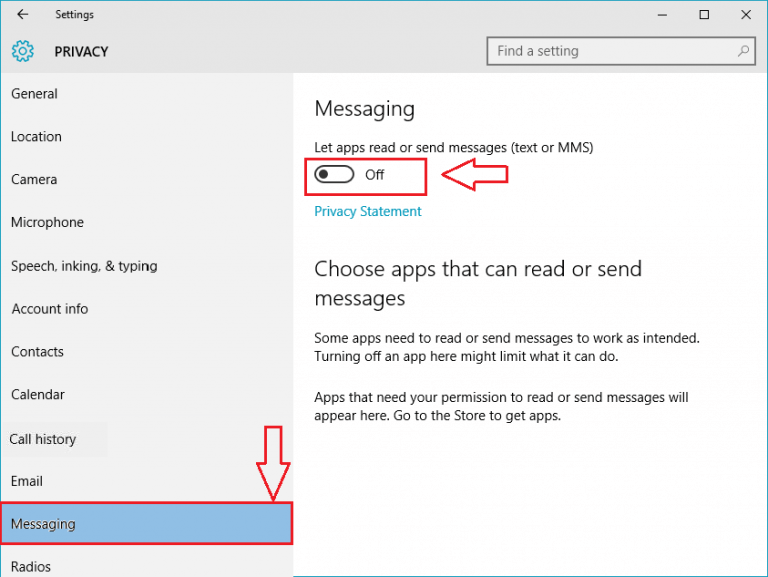Maximize the Settings window

click(704, 15)
